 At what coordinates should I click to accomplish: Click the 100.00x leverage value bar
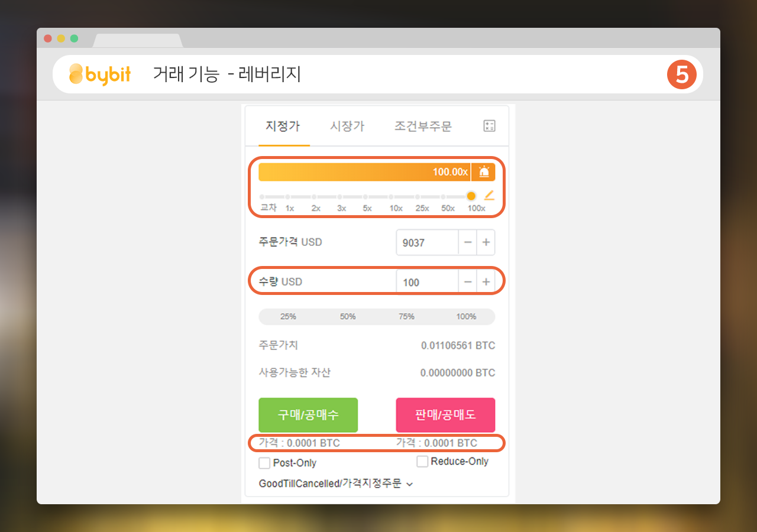tap(364, 172)
